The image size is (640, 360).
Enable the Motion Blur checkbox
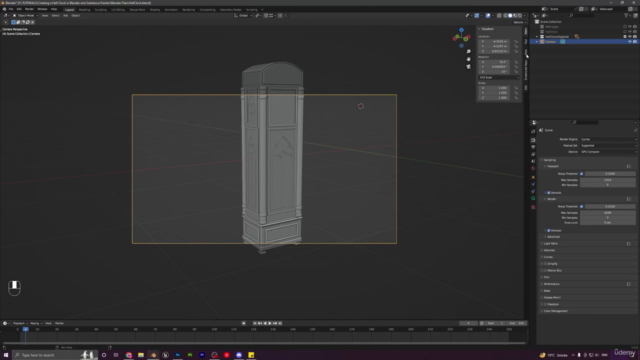545,271
